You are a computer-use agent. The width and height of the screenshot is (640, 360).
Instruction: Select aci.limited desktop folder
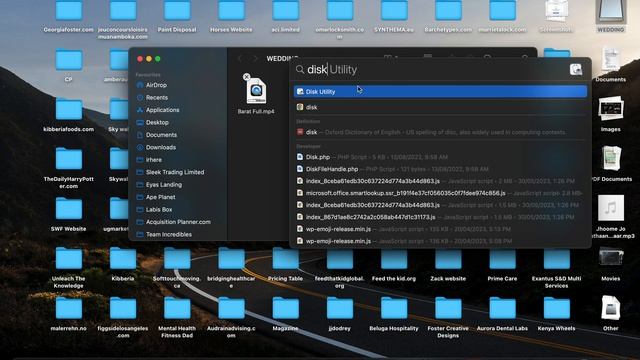285,17
